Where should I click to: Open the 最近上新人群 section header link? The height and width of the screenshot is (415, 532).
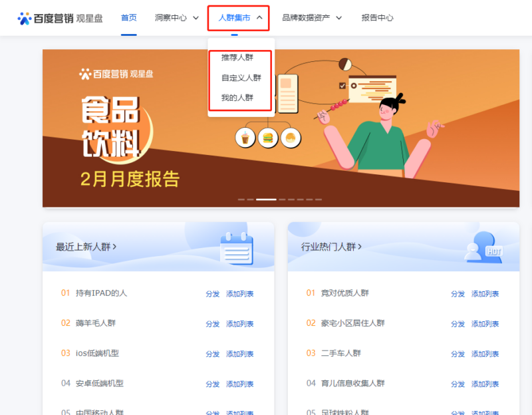click(x=86, y=247)
